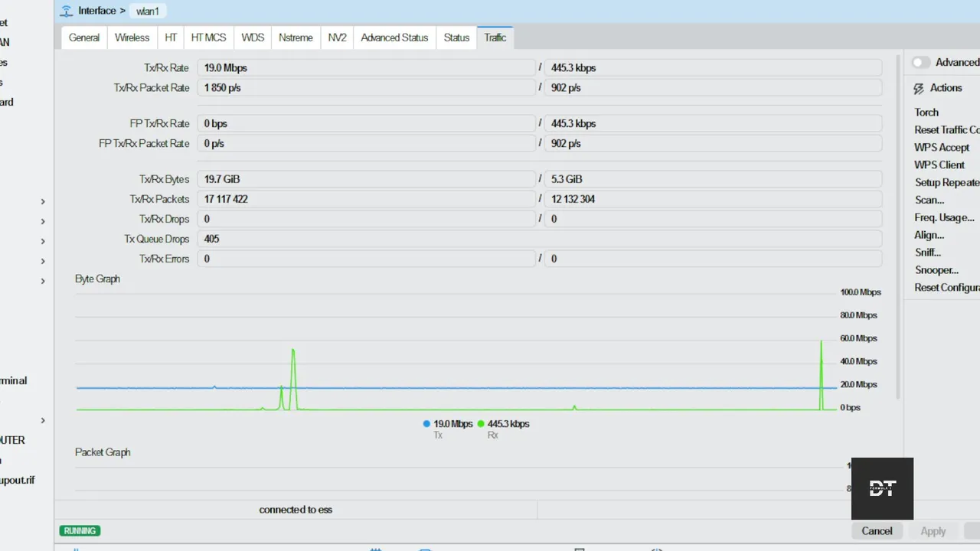Screen dimensions: 980x551
Task: Click the Actions lightning icon
Action: (919, 89)
